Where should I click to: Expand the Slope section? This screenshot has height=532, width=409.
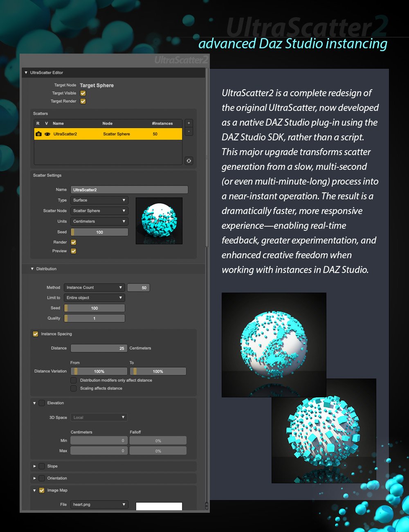coord(35,466)
